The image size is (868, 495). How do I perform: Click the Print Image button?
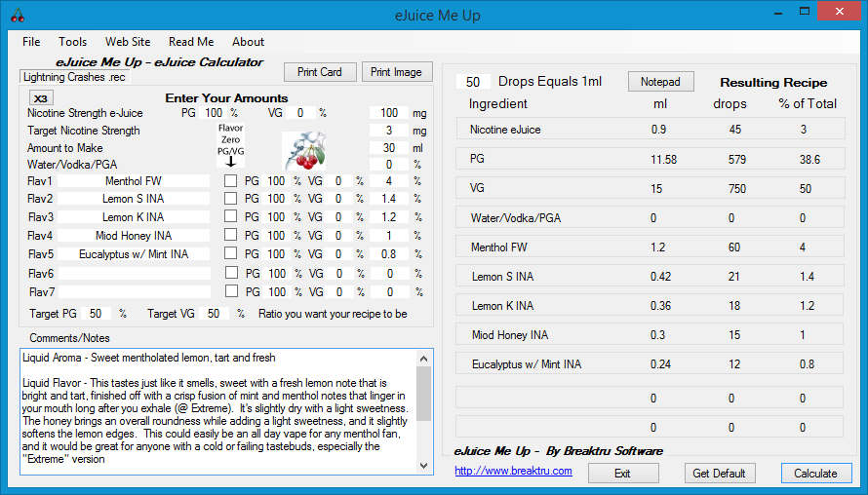coord(396,72)
